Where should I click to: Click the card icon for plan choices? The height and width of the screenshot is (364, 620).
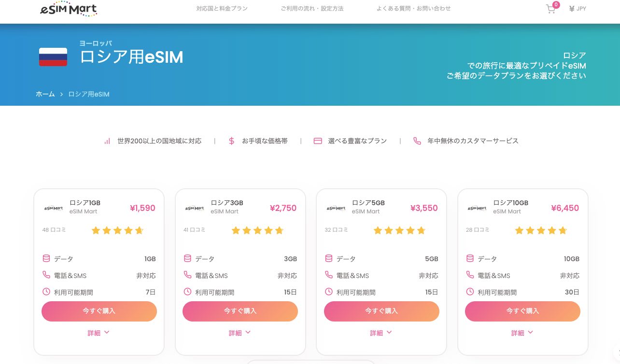click(x=318, y=141)
